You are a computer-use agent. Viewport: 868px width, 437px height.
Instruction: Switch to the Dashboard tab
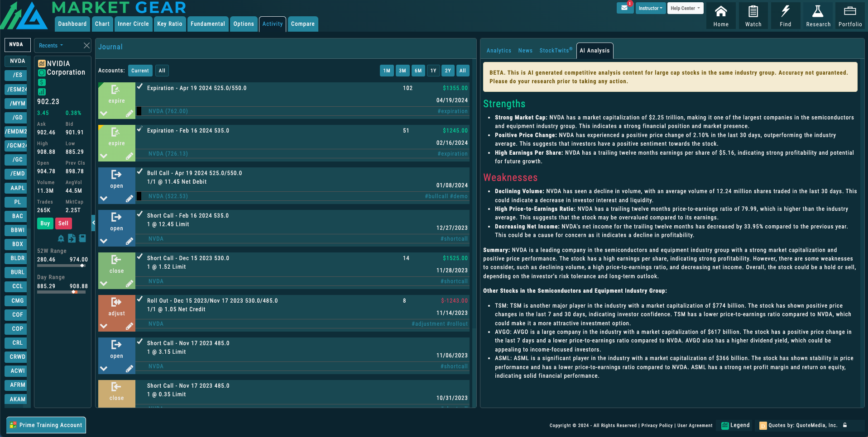pos(72,24)
